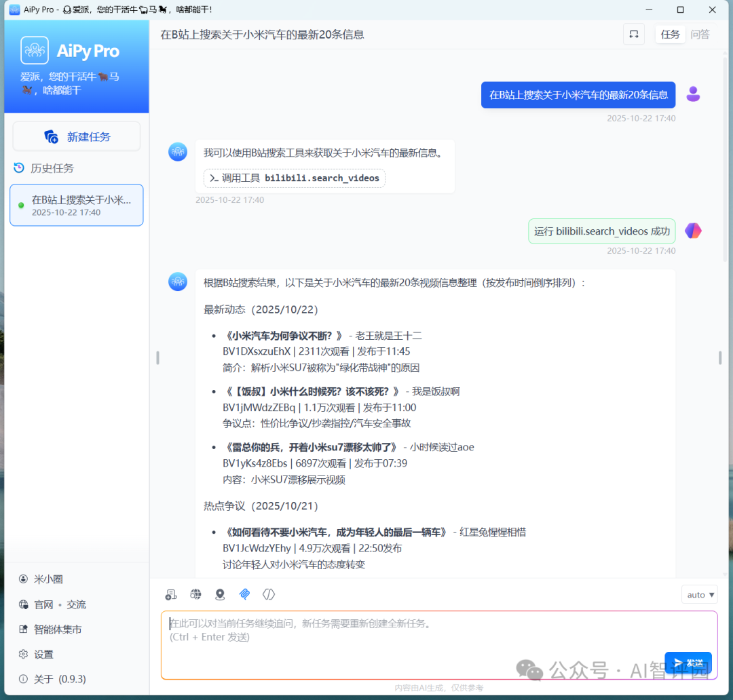Click video title 《雷总你的兵，开着小米su7漂移太帅了》
Image resolution: width=733 pixels, height=700 pixels.
pyautogui.click(x=310, y=447)
